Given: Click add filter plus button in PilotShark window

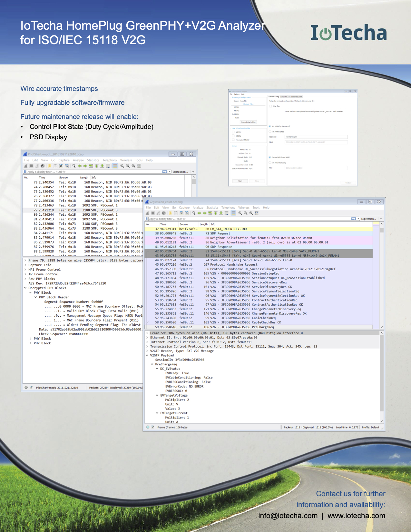Looking at the screenshot, I should tap(193, 172).
